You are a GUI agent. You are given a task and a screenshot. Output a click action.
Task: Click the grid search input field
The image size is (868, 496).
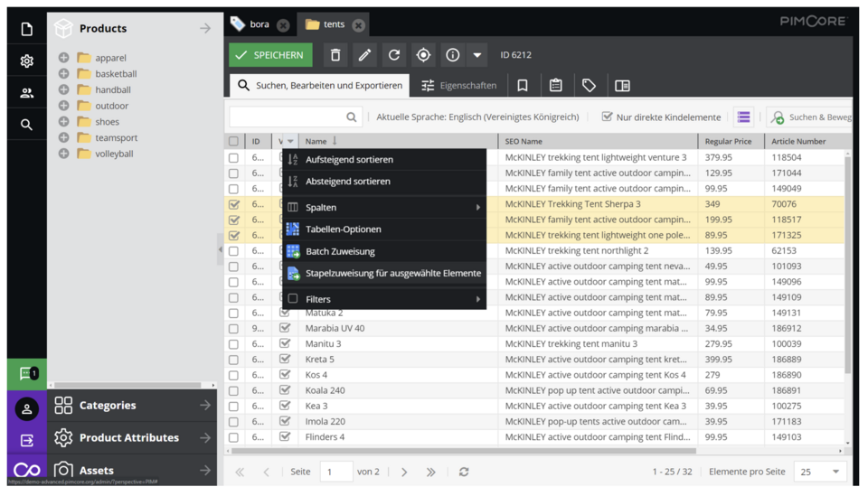tap(297, 117)
